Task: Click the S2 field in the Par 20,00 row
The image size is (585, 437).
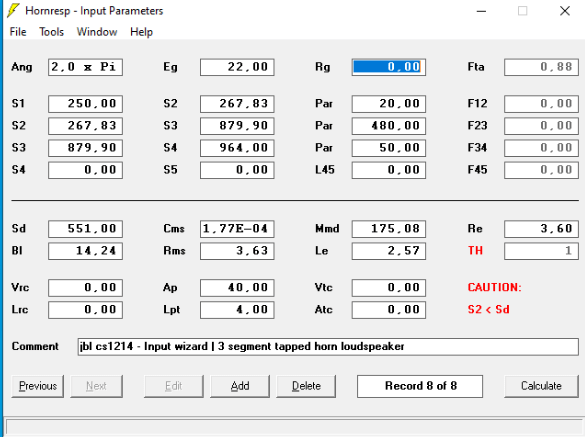Action: point(237,104)
